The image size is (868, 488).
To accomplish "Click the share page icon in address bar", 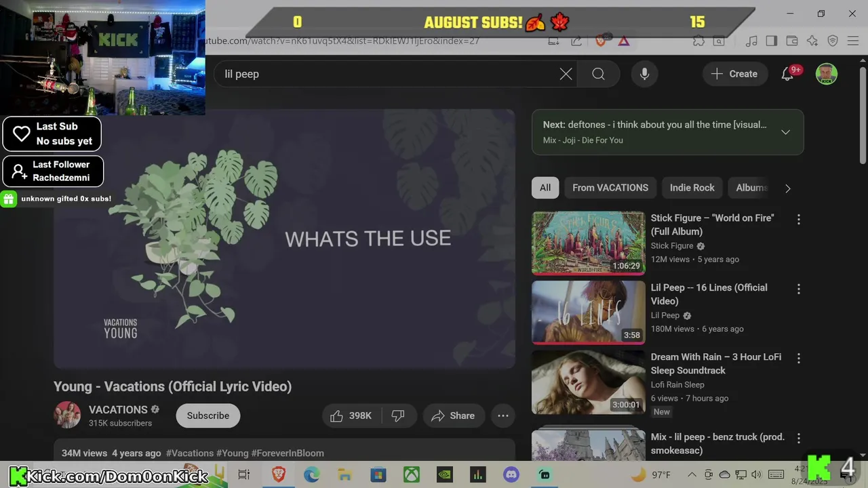I will [x=576, y=41].
